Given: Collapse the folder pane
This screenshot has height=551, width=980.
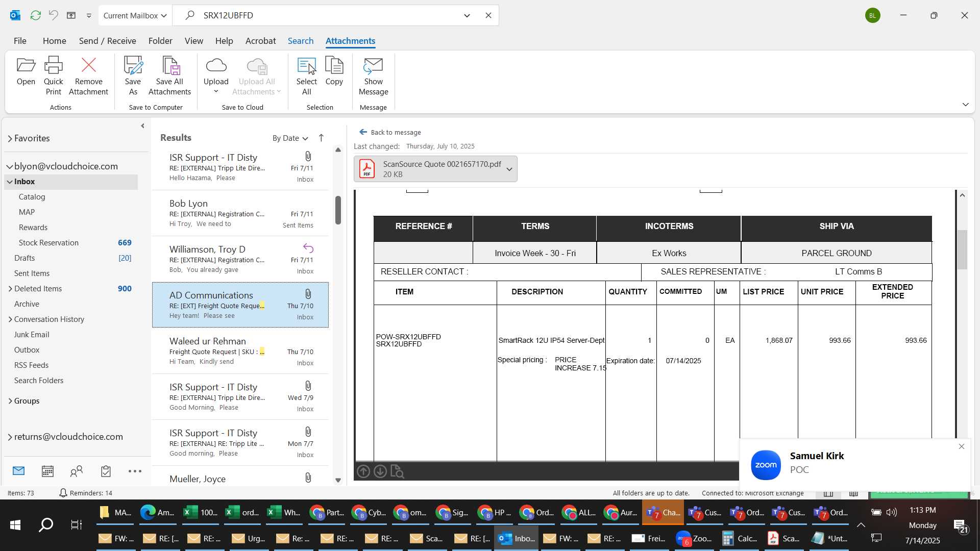Looking at the screenshot, I should point(142,126).
